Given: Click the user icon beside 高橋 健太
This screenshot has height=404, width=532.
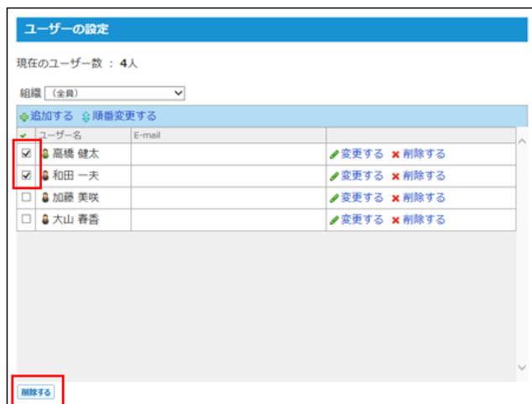Looking at the screenshot, I should pos(45,154).
